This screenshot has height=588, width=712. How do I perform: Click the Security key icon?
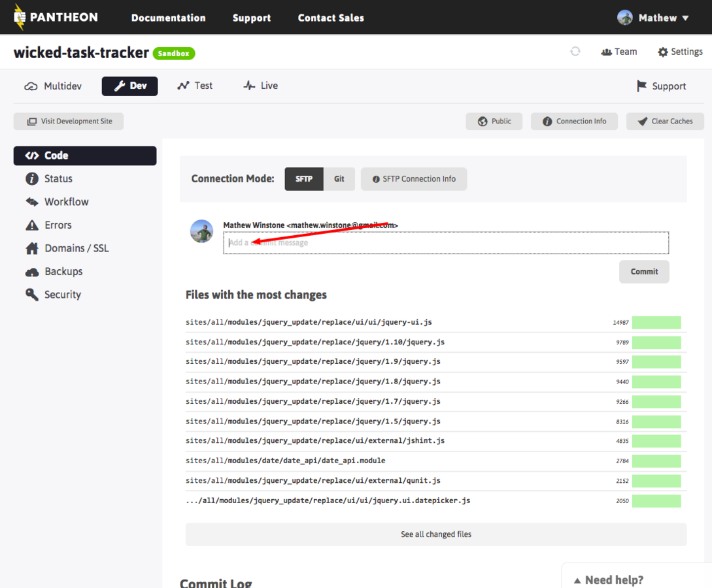tap(32, 295)
